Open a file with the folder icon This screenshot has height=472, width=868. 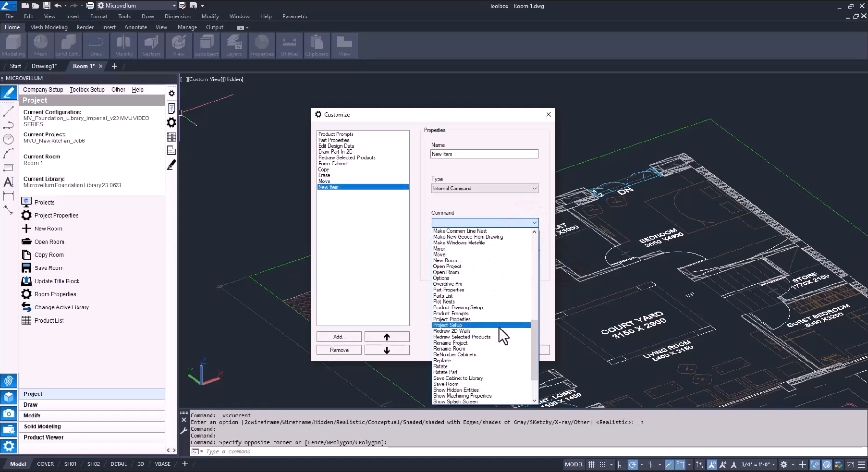(x=36, y=6)
